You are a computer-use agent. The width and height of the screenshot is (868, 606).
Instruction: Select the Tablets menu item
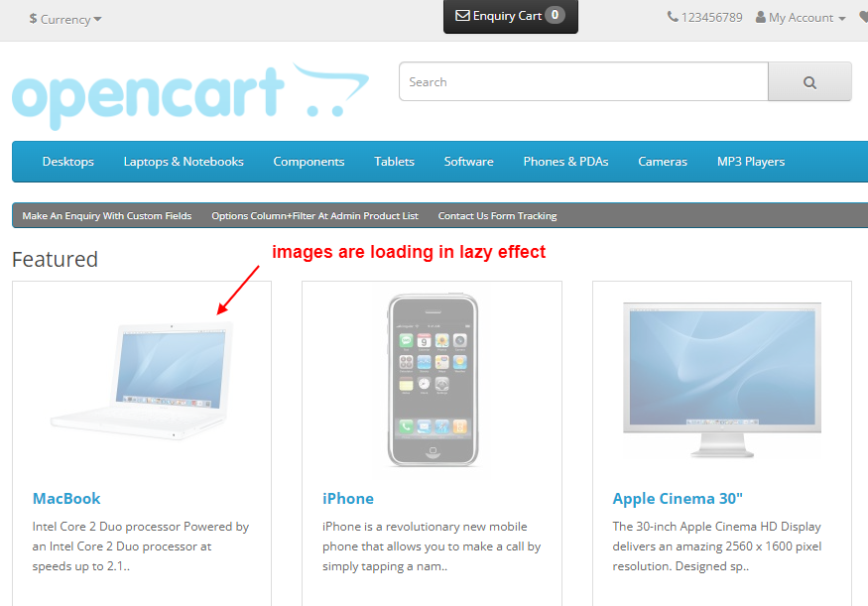point(394,162)
